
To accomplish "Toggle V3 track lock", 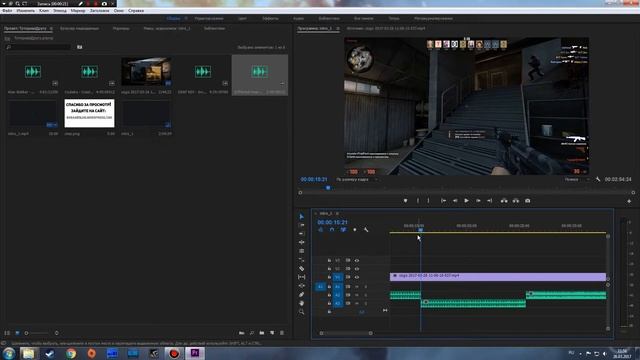I will click(x=329, y=260).
